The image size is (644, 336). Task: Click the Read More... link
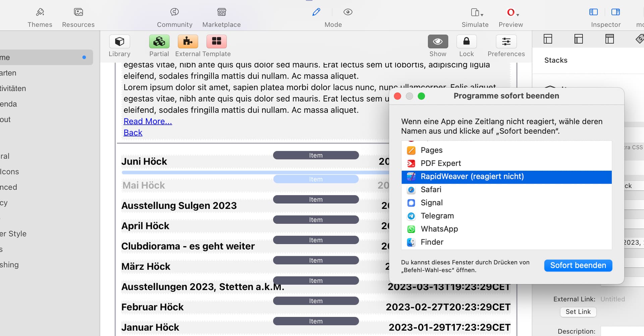pyautogui.click(x=148, y=121)
